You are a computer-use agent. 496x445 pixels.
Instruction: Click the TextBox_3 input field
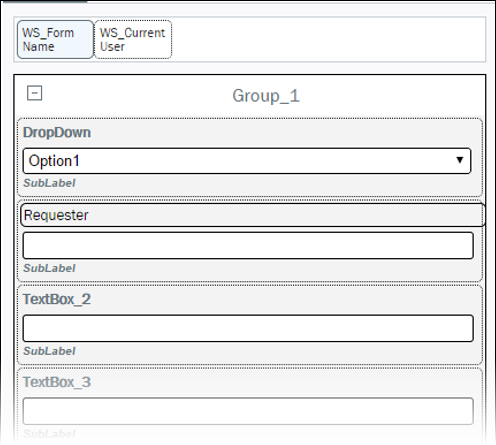click(x=248, y=411)
